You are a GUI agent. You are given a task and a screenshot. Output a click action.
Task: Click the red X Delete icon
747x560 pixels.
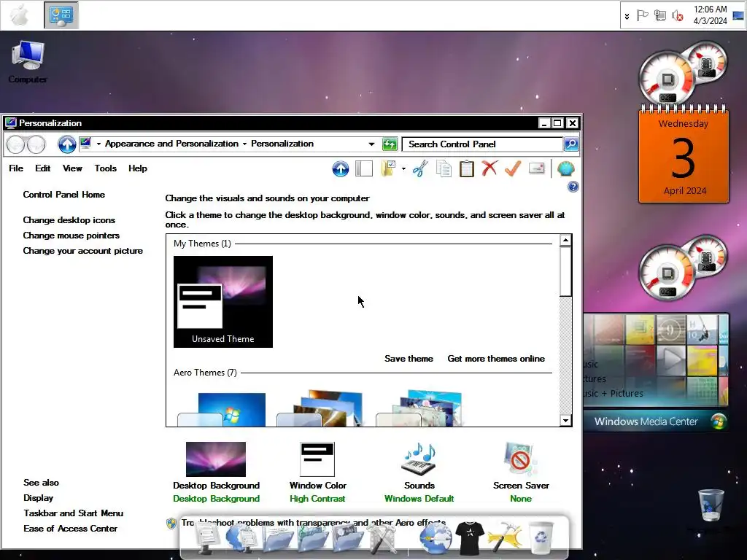click(489, 168)
